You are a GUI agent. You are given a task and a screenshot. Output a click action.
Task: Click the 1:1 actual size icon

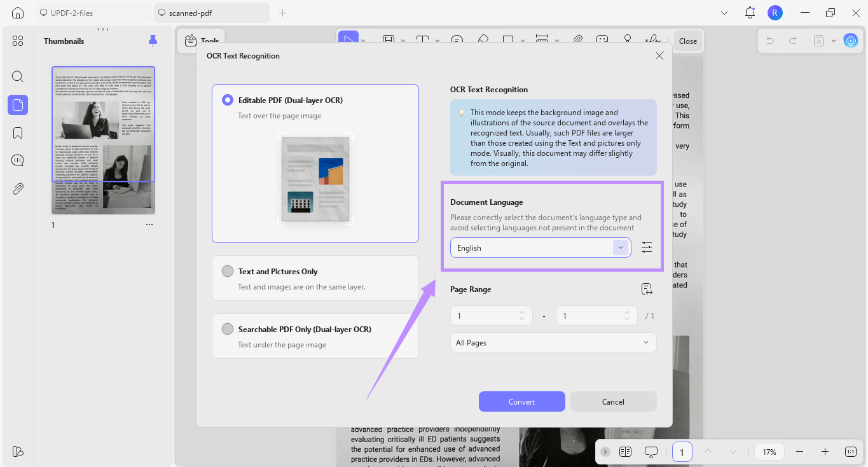(x=850, y=452)
